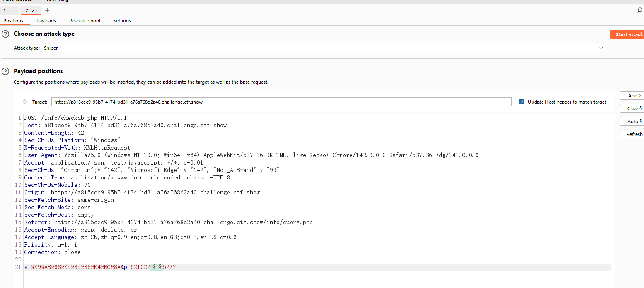The width and height of the screenshot is (644, 288).
Task: Click the target crosshair icon
Action: pos(24,102)
